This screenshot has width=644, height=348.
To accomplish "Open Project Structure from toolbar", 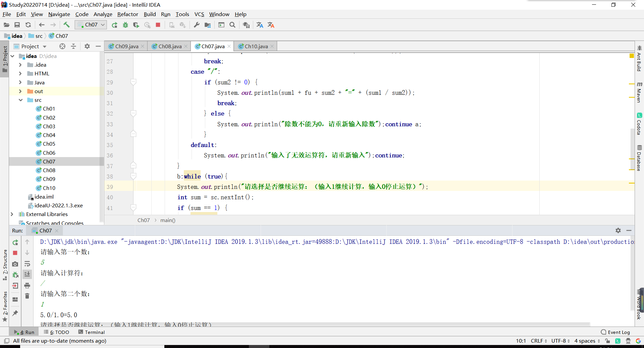I will coord(208,25).
